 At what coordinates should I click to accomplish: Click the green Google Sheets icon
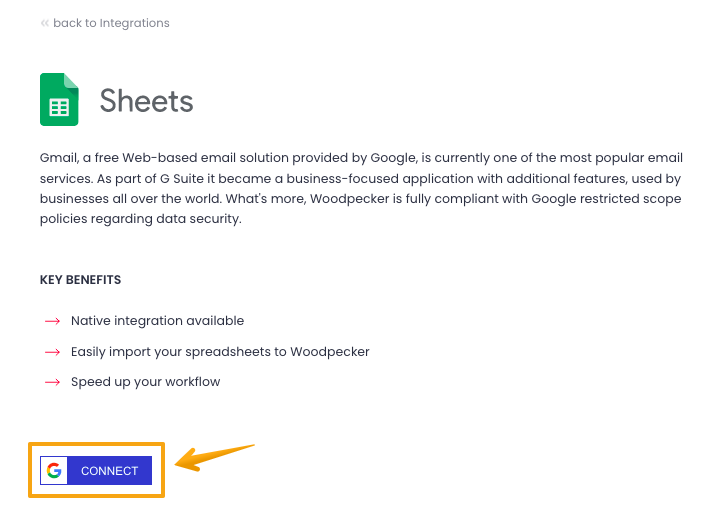(59, 100)
